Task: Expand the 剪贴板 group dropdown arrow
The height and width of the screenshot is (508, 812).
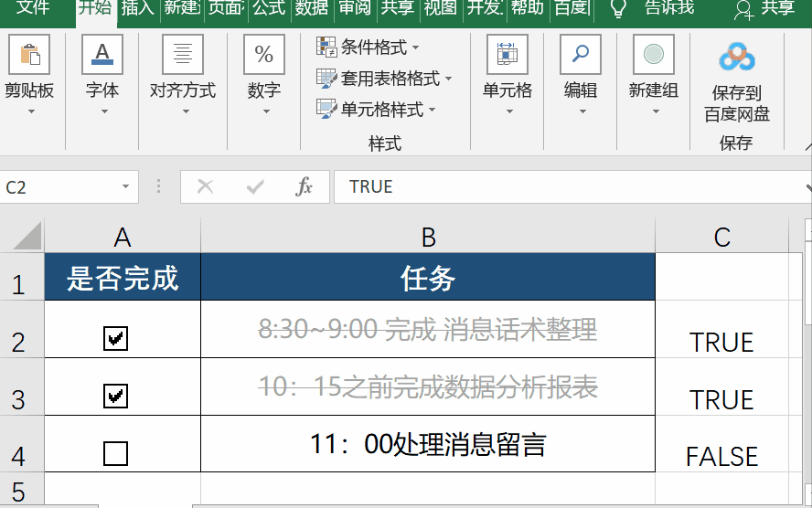Action: (31, 111)
